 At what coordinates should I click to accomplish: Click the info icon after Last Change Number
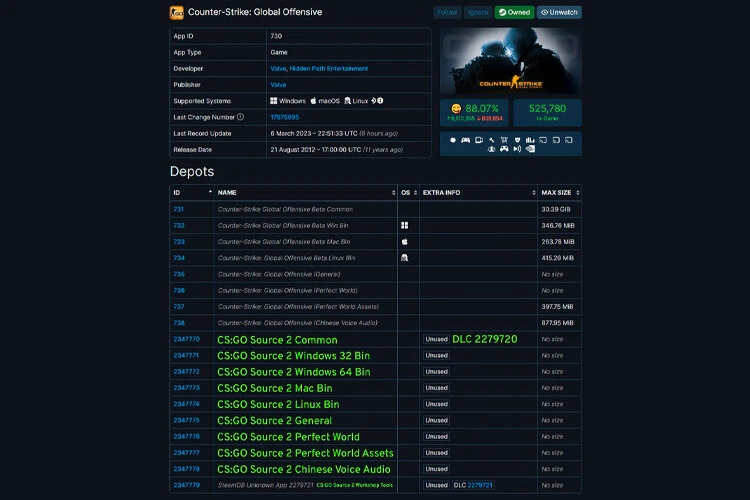[x=241, y=117]
